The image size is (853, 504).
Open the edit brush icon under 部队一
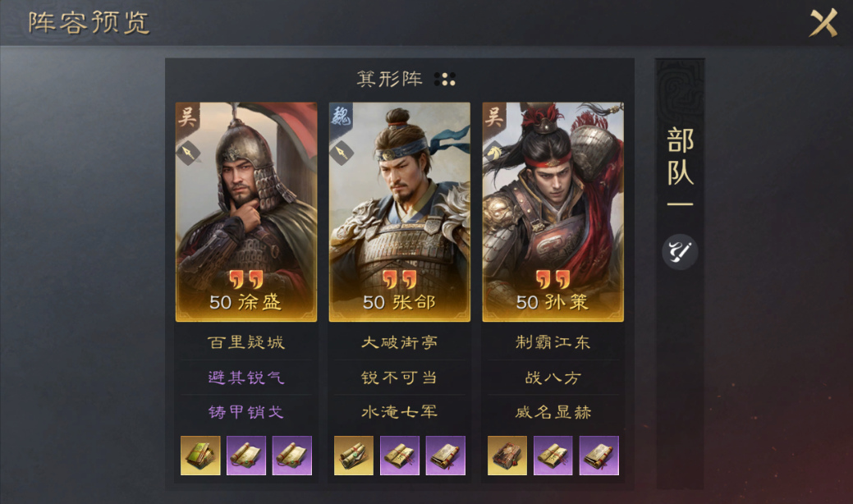[680, 252]
